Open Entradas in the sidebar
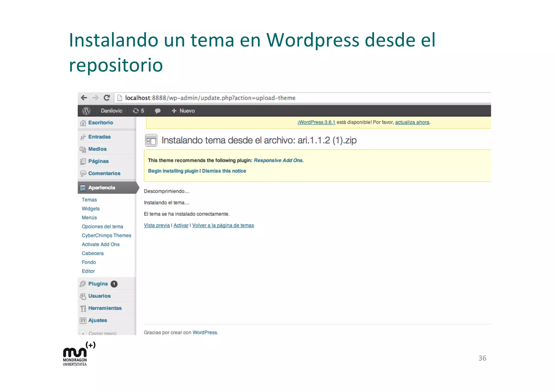Screen dimensions: 555x392 point(99,137)
